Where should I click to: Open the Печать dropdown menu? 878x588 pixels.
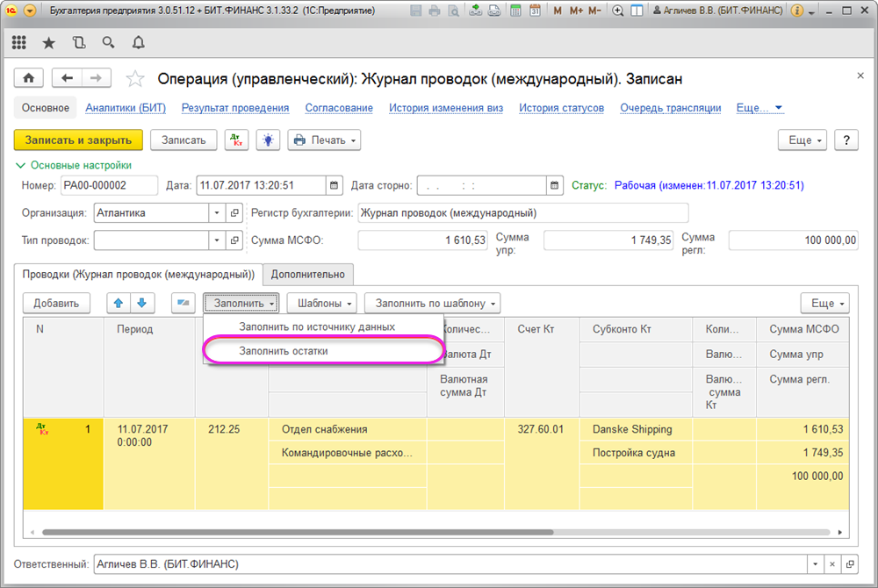coord(324,140)
